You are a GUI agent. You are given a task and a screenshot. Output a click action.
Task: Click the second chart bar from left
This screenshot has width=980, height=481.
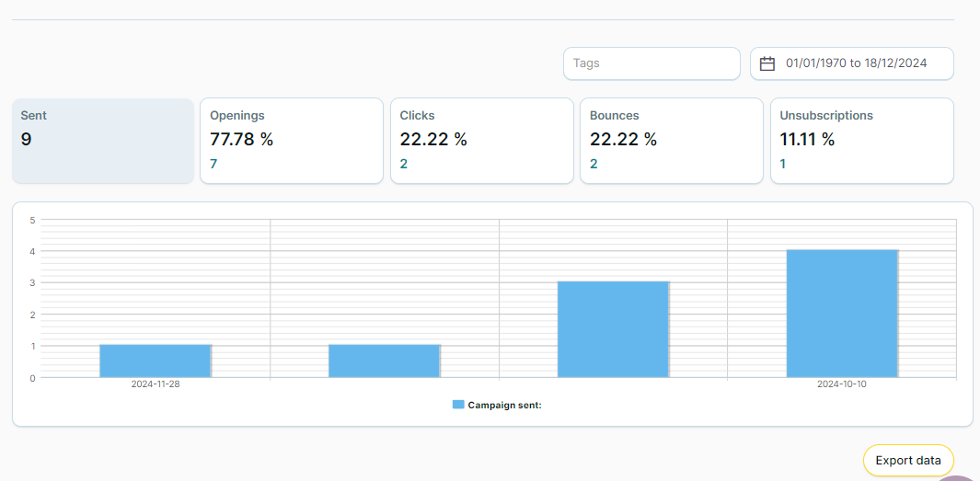click(385, 361)
